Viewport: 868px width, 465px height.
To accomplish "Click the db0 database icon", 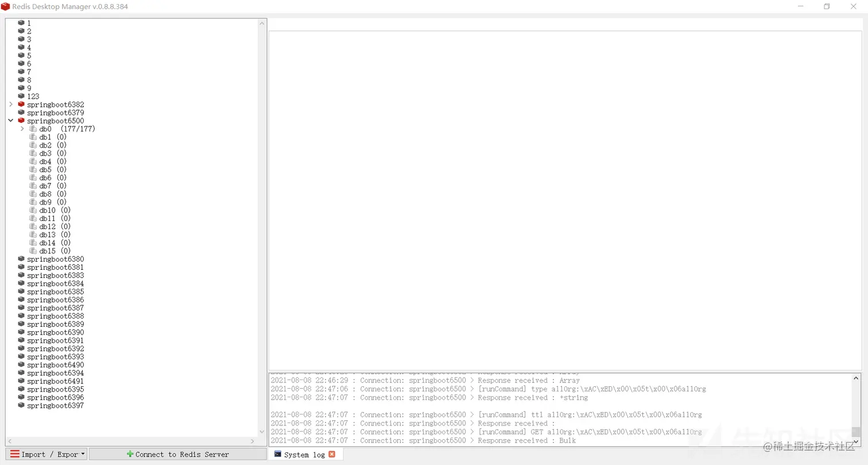I will [33, 129].
